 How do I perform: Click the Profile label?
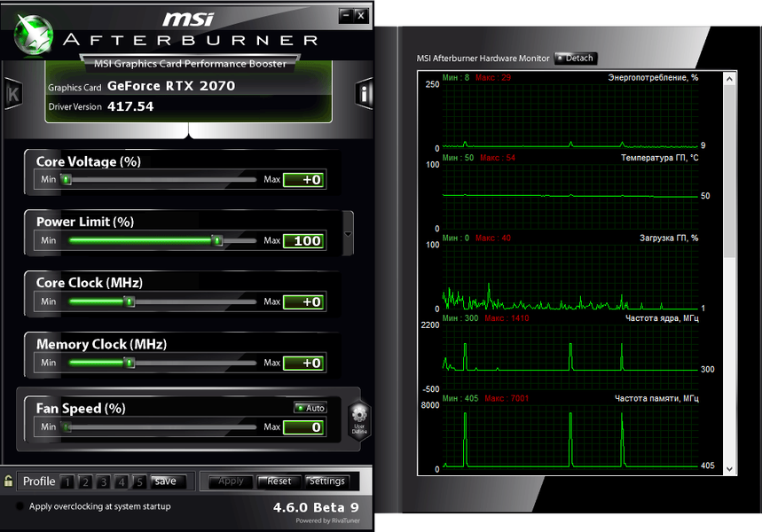(x=39, y=481)
